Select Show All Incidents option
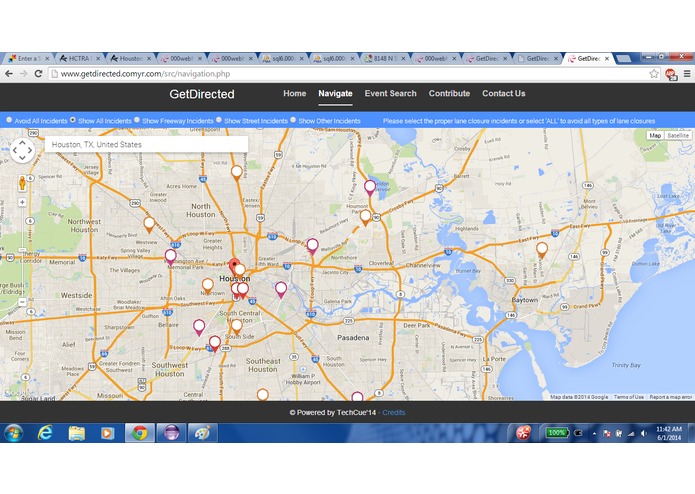695x494 pixels. coord(73,120)
